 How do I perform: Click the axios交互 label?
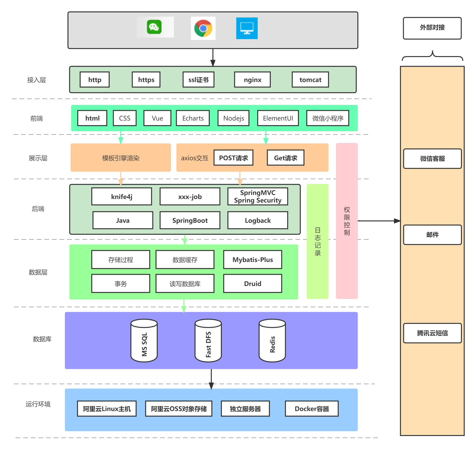[x=194, y=158]
